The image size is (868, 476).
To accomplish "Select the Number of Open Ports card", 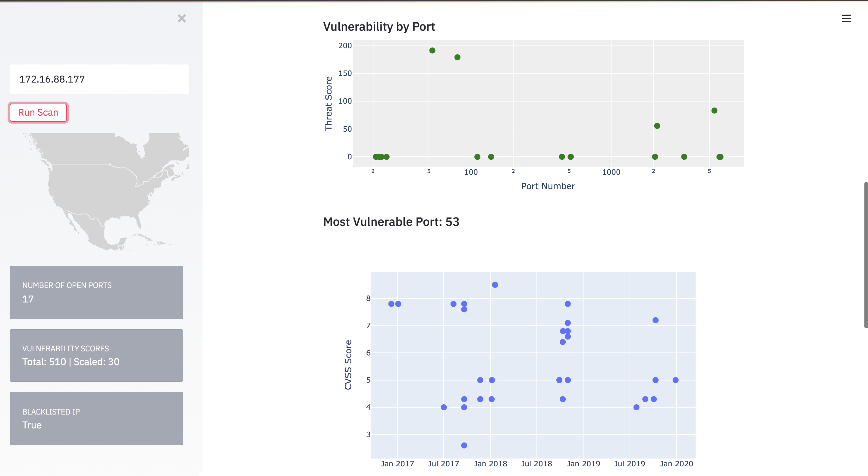I will (x=96, y=293).
